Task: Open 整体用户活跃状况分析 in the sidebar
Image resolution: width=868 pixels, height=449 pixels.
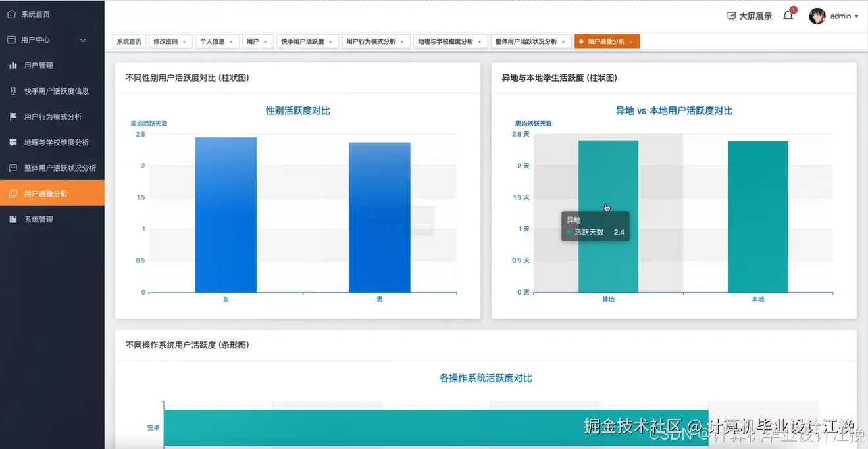Action: point(52,168)
